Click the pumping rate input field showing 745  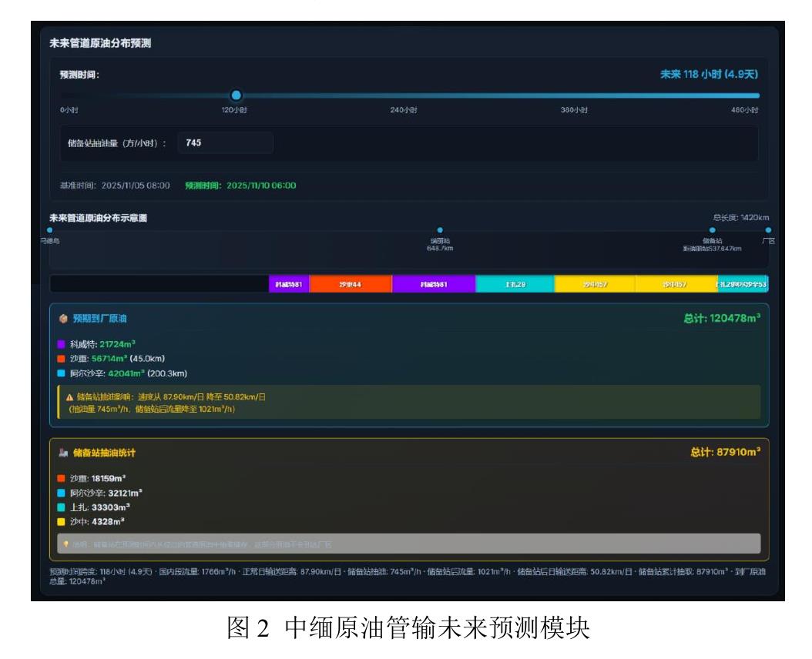225,143
